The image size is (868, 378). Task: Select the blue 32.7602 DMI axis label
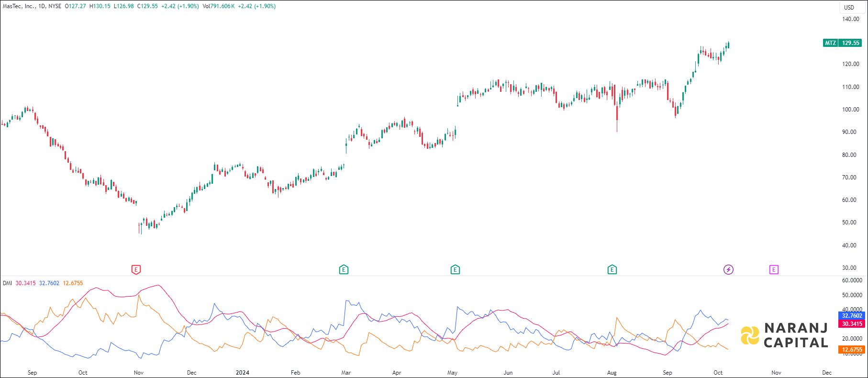coord(852,316)
